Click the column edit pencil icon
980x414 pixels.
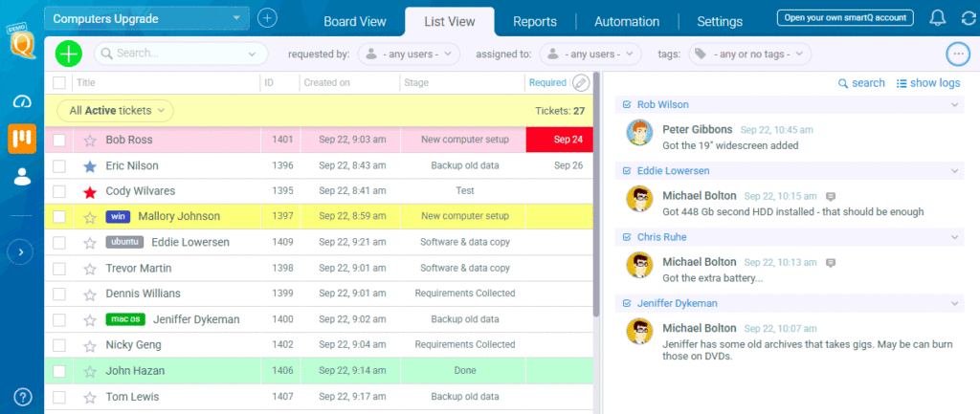pyautogui.click(x=580, y=83)
